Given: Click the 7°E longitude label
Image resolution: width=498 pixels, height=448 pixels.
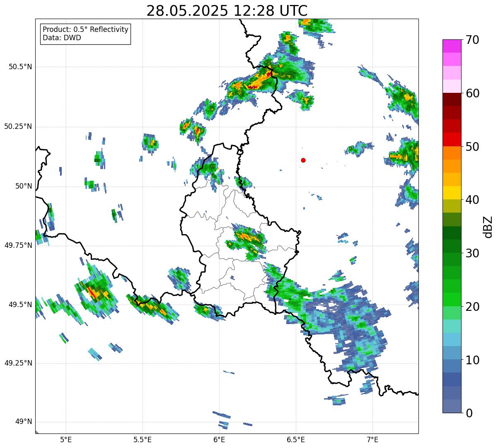Looking at the screenshot, I should (x=372, y=440).
